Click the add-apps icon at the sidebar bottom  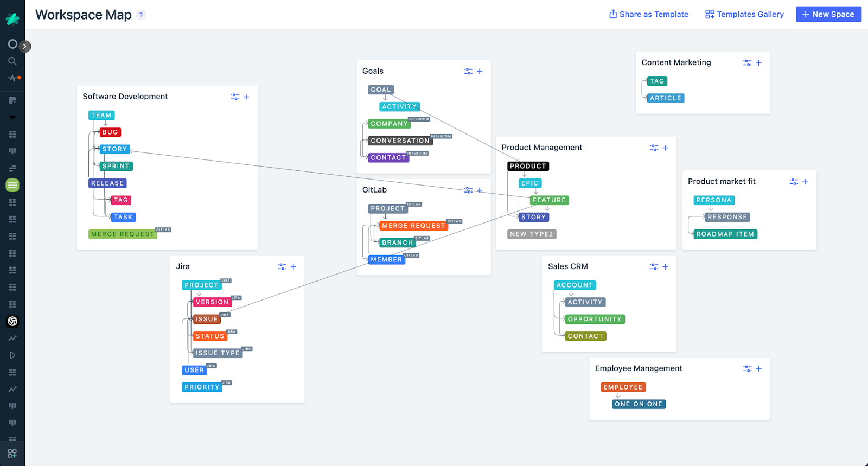click(x=12, y=454)
